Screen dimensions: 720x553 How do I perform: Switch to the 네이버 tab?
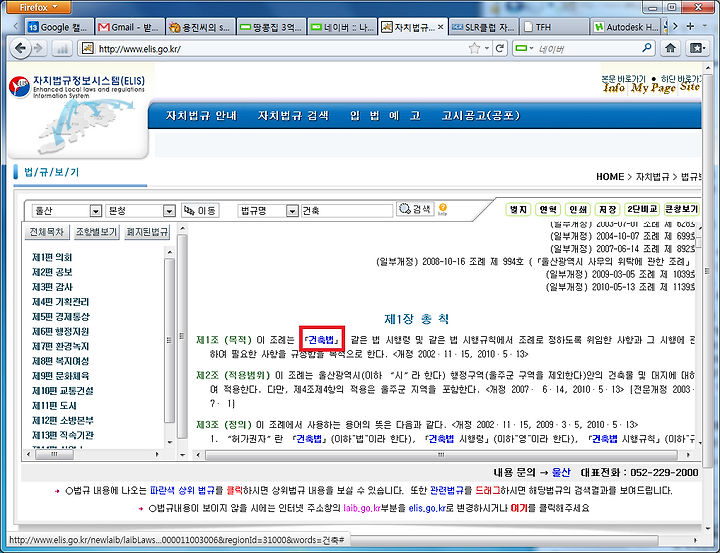click(342, 28)
